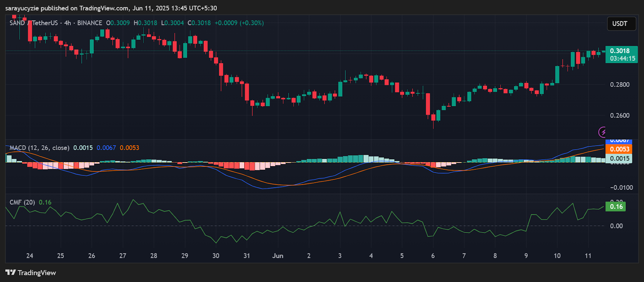The height and width of the screenshot is (282, 644).
Task: Click the BINANCE exchange name in header
Action: [x=89, y=23]
